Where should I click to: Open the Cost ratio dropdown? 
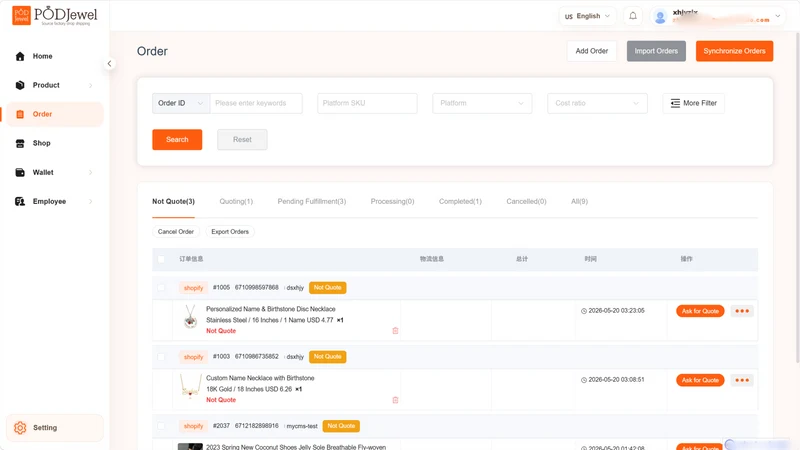coord(597,103)
